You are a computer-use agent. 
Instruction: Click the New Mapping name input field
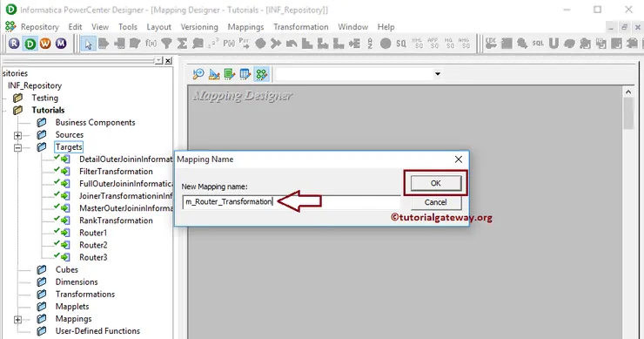point(292,201)
